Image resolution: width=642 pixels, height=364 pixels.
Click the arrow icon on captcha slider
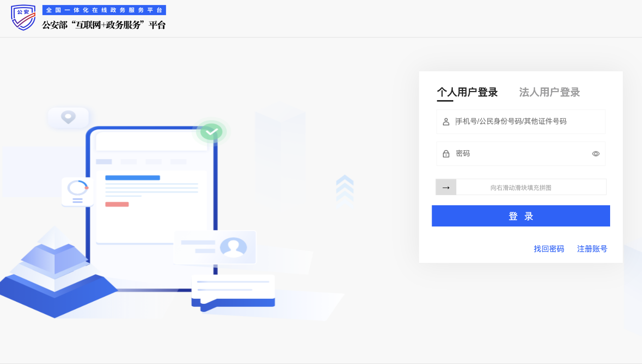446,187
